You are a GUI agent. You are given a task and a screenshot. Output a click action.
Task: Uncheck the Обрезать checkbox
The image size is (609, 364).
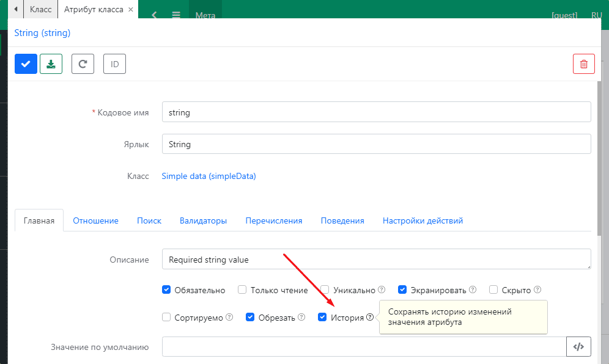pyautogui.click(x=250, y=317)
